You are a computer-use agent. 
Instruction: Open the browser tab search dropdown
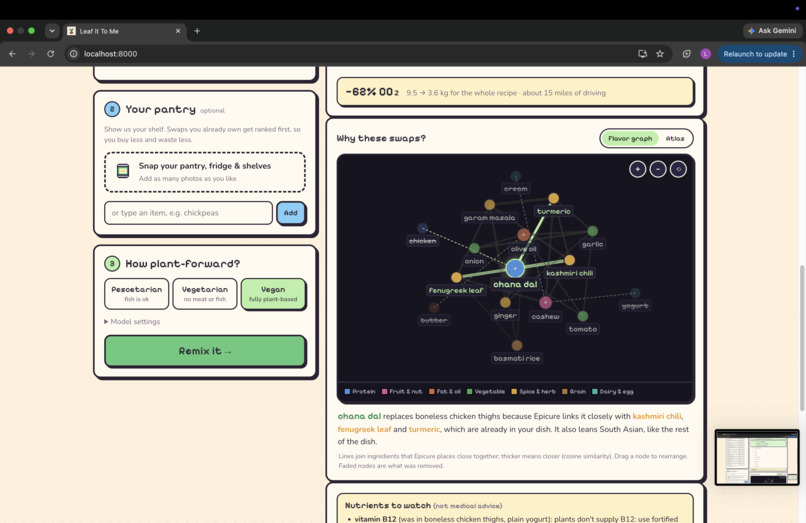tap(52, 31)
